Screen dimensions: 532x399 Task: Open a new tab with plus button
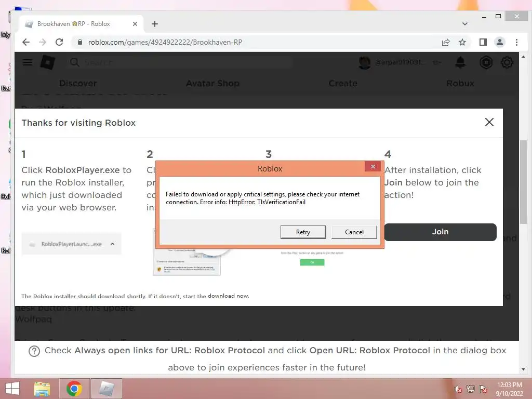[155, 24]
